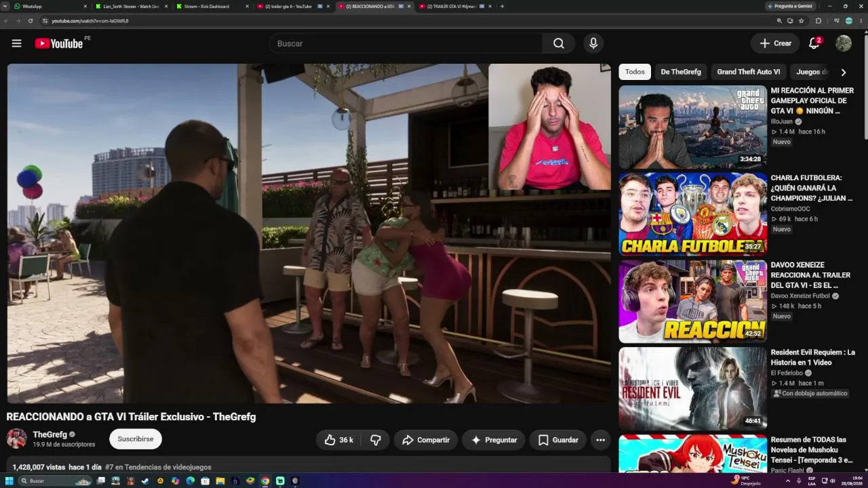Switch keyboard language ESP LAA
The image size is (868, 488).
click(x=812, y=481)
